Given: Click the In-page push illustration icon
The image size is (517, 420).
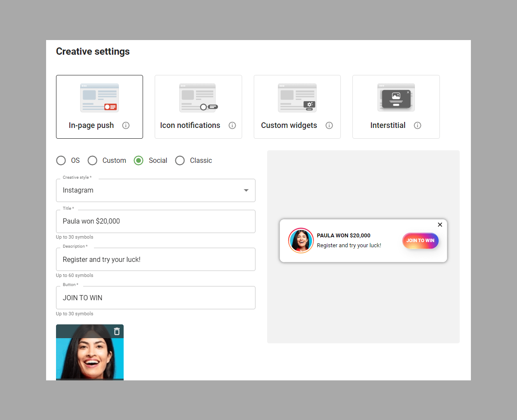Looking at the screenshot, I should [x=100, y=98].
